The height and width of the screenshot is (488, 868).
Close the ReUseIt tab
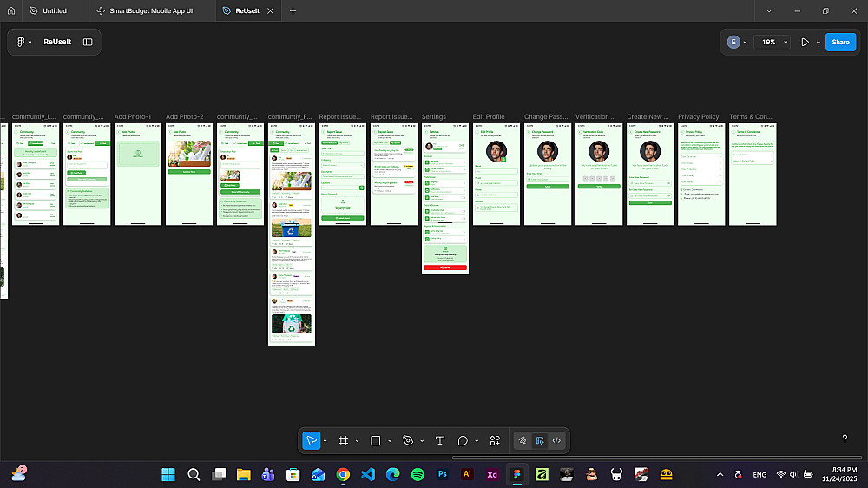270,10
